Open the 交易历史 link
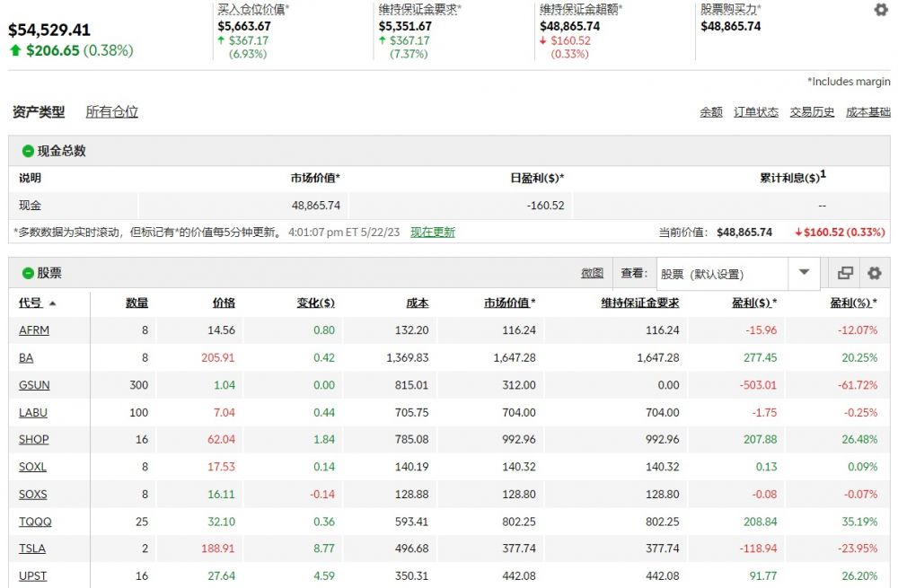Image resolution: width=898 pixels, height=588 pixels. click(812, 112)
